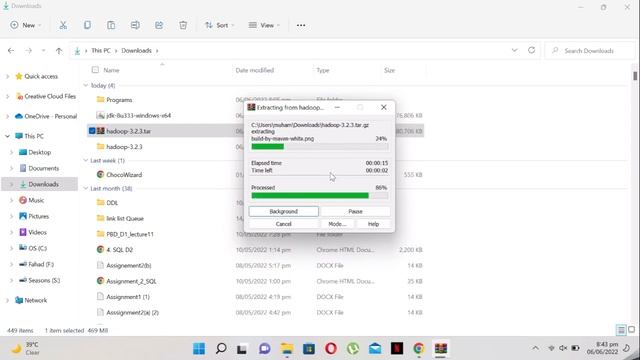Click the Search Downloads input field

pyautogui.click(x=589, y=51)
